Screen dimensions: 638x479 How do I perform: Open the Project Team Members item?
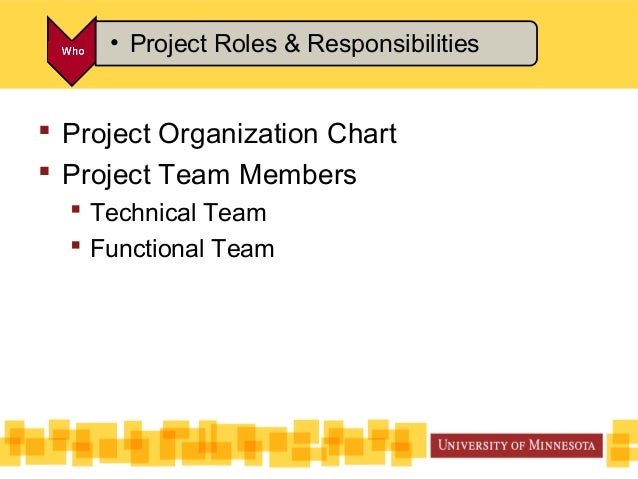click(209, 176)
